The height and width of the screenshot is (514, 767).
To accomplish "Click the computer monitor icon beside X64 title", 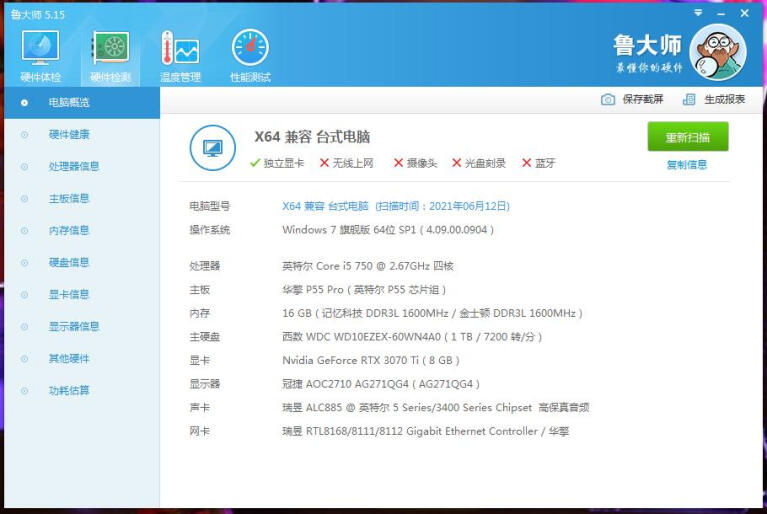I will (x=212, y=148).
